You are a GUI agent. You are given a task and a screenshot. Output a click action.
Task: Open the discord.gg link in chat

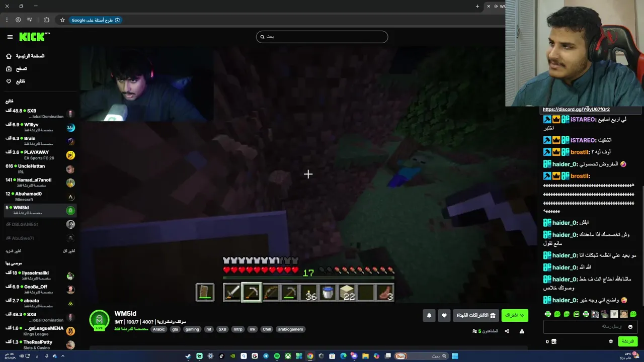[x=576, y=109]
